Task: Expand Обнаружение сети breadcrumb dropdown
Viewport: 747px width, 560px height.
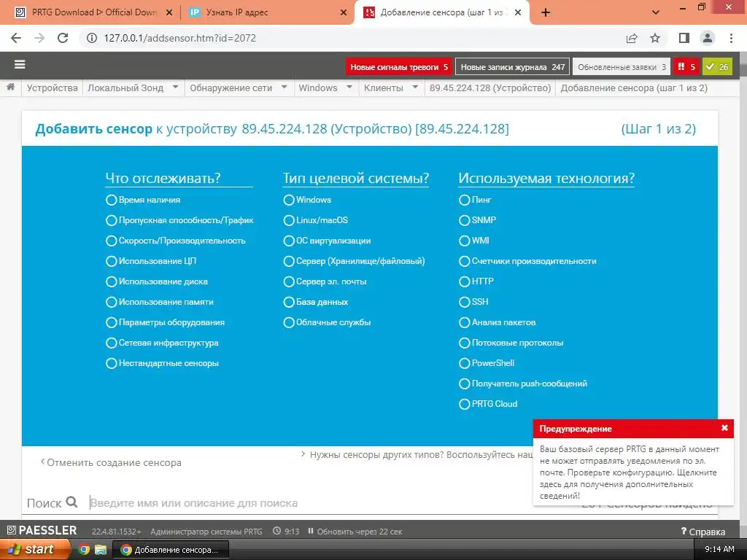Action: [285, 87]
